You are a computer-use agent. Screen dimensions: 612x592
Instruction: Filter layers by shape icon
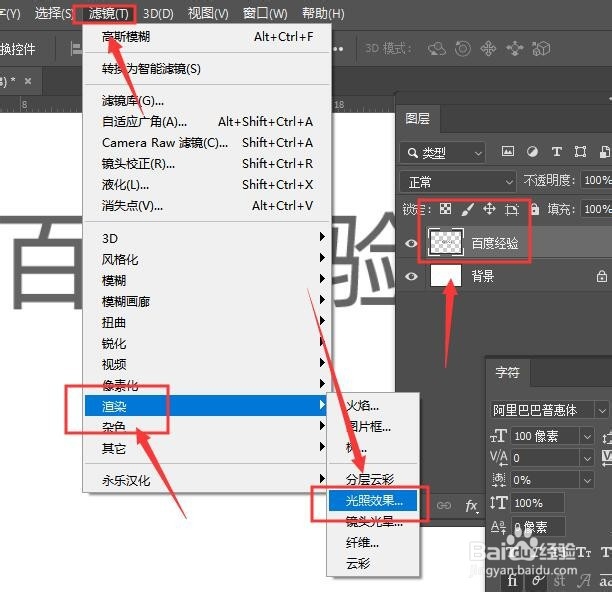tap(580, 151)
